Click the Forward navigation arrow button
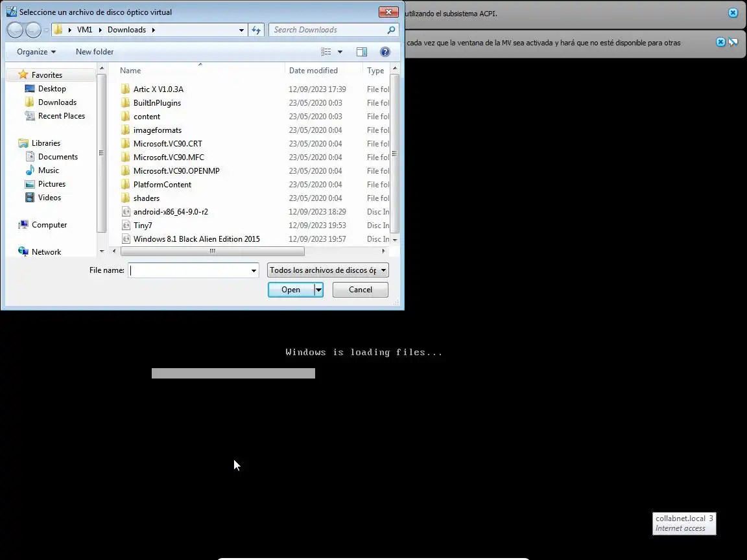The image size is (747, 560). point(33,30)
